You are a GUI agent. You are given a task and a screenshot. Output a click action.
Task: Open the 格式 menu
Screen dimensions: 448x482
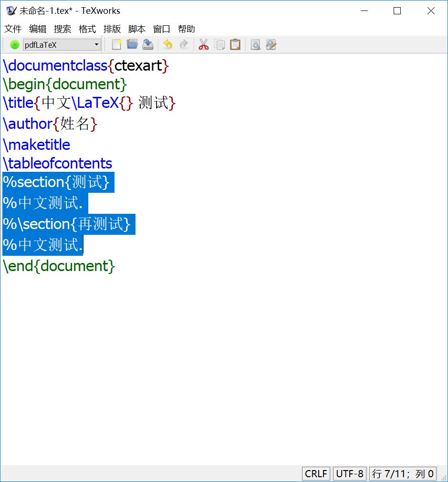87,29
